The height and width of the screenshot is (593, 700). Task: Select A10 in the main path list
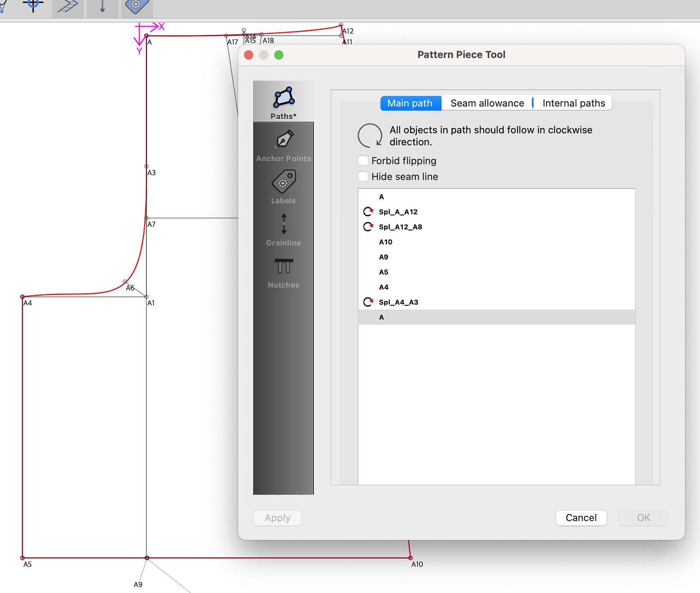coord(385,242)
